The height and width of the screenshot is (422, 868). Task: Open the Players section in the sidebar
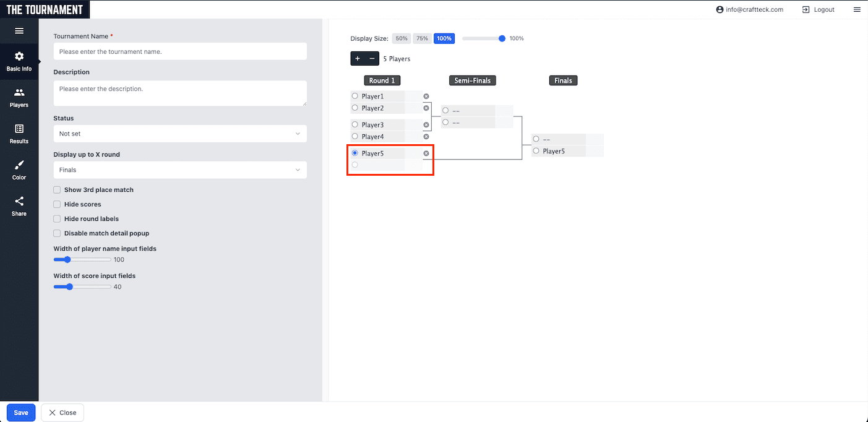point(19,98)
